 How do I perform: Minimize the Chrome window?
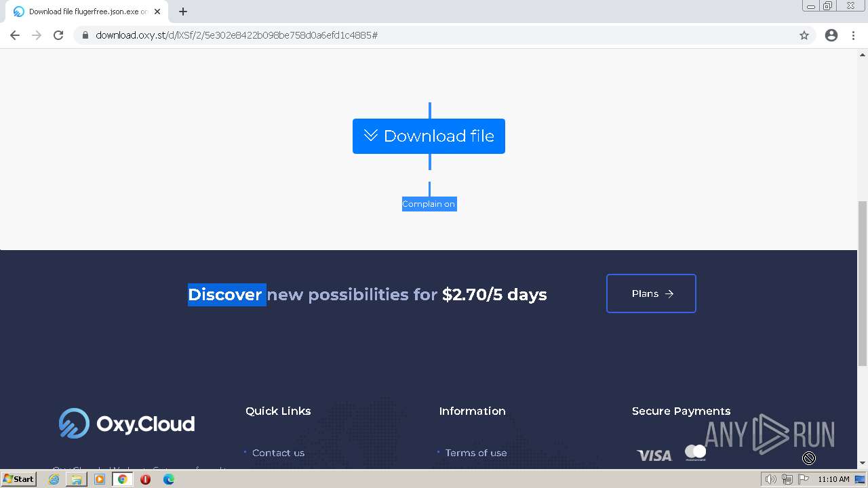tap(810, 6)
